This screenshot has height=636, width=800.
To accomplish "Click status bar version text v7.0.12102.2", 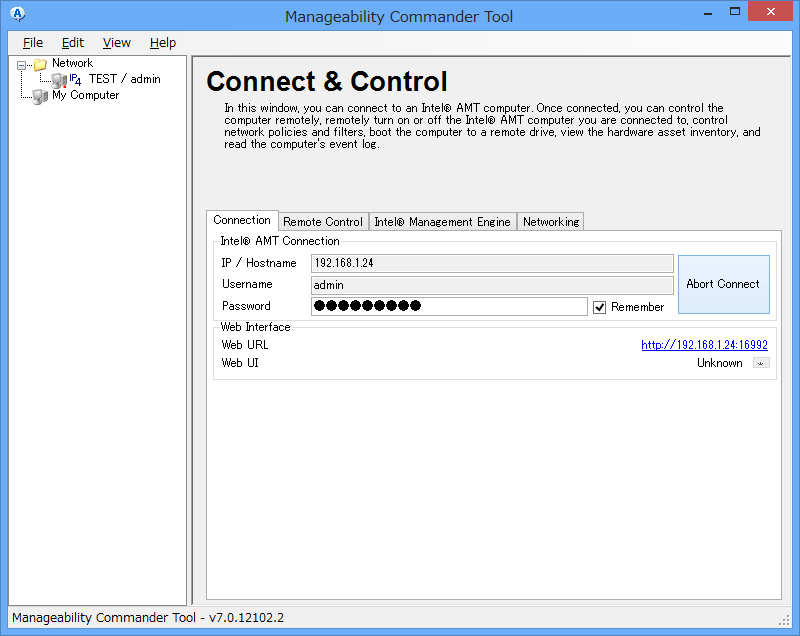I will coord(246,618).
